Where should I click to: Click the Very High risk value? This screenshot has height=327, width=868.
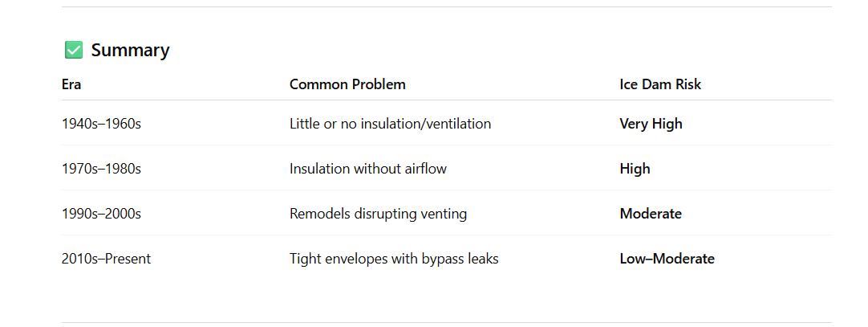651,124
